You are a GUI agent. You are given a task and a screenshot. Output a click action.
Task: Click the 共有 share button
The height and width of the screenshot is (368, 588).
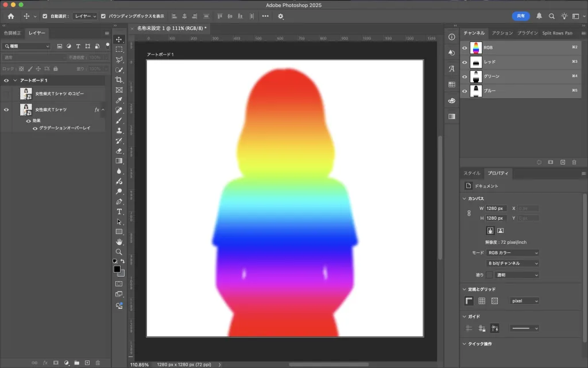520,16
